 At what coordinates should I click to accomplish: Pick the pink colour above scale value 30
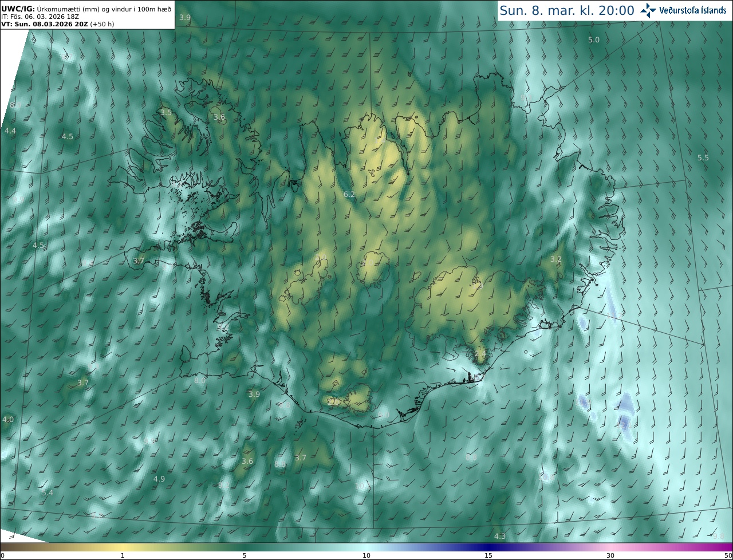point(610,547)
